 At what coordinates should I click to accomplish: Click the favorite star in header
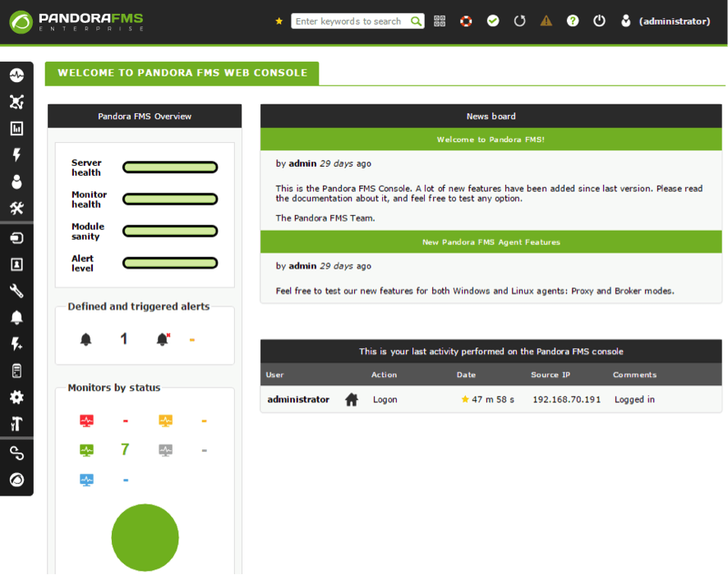[279, 21]
